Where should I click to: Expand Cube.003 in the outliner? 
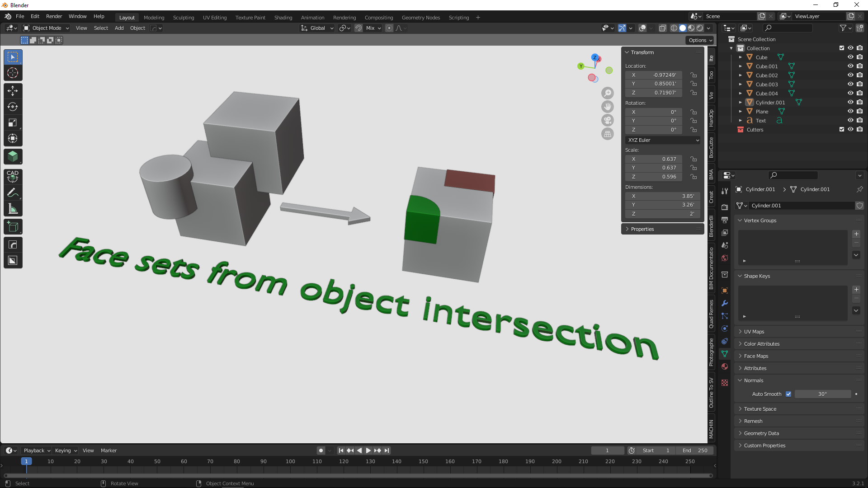[741, 84]
